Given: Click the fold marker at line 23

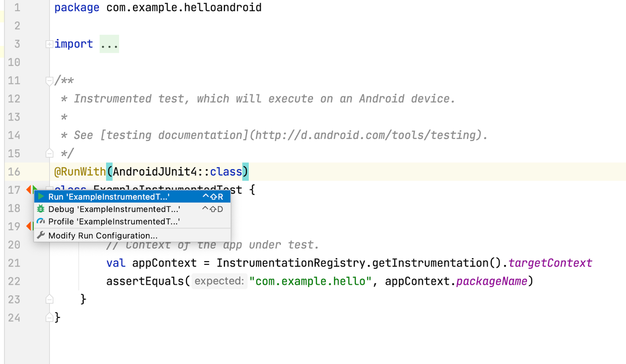Looking at the screenshot, I should [x=49, y=299].
